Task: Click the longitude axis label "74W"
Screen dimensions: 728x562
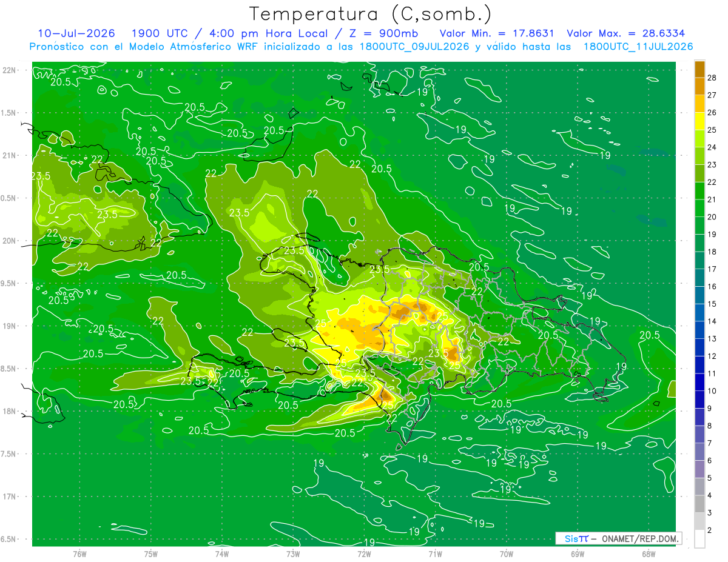Action: (222, 554)
